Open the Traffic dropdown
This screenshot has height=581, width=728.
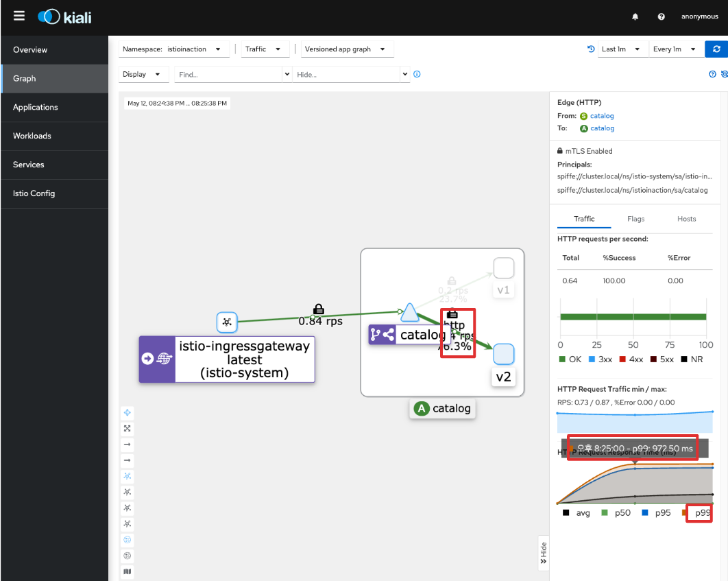tap(265, 49)
